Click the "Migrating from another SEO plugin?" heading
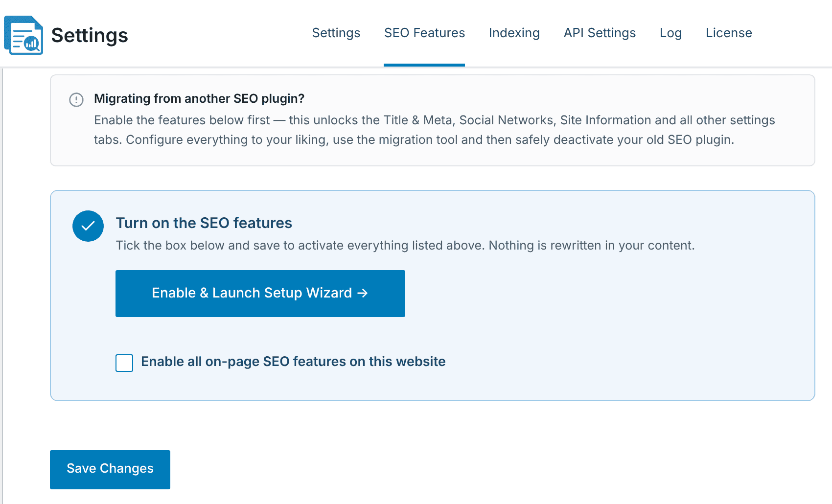This screenshot has height=504, width=832. pos(199,98)
